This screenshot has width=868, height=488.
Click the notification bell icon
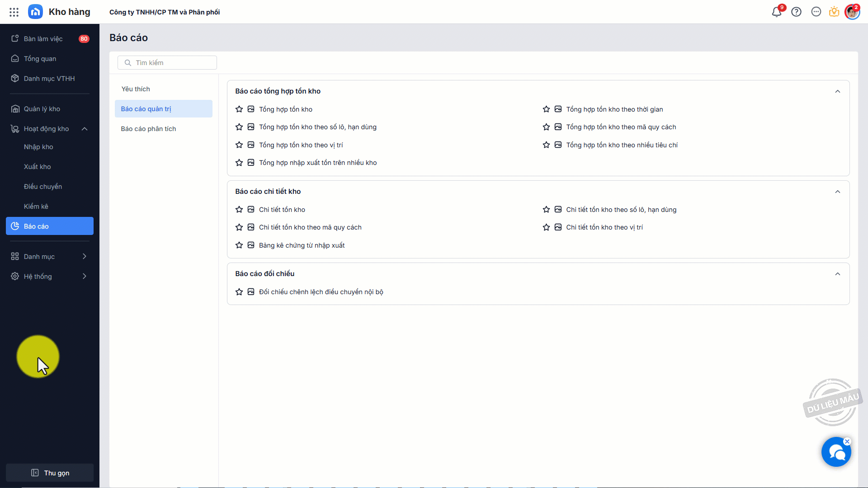click(x=776, y=12)
